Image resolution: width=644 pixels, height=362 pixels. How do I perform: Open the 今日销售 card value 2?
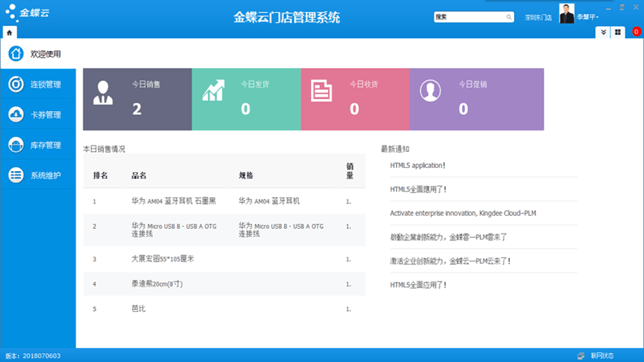[x=136, y=109]
